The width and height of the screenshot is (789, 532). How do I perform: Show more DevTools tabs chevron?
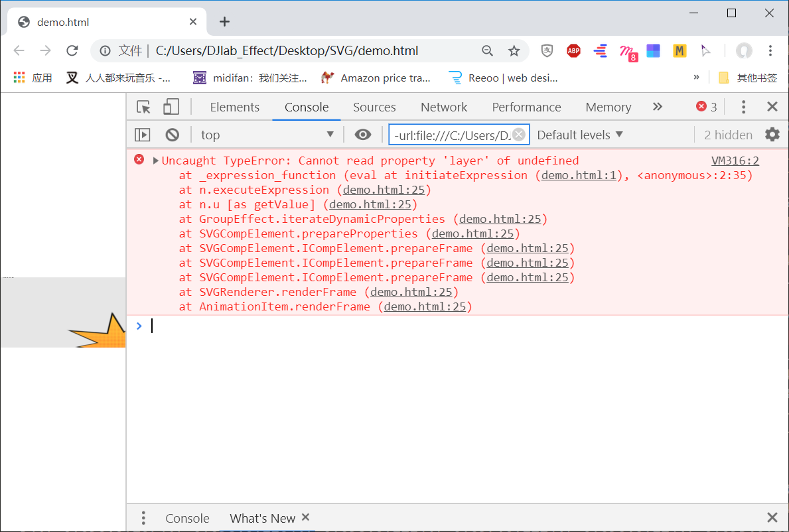(x=657, y=107)
